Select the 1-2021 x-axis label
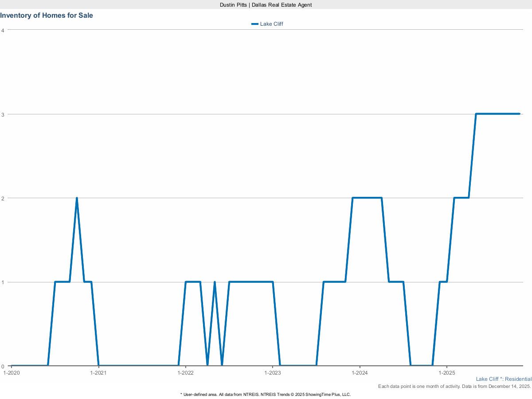Viewport: 532px width, 399px height. (98, 373)
